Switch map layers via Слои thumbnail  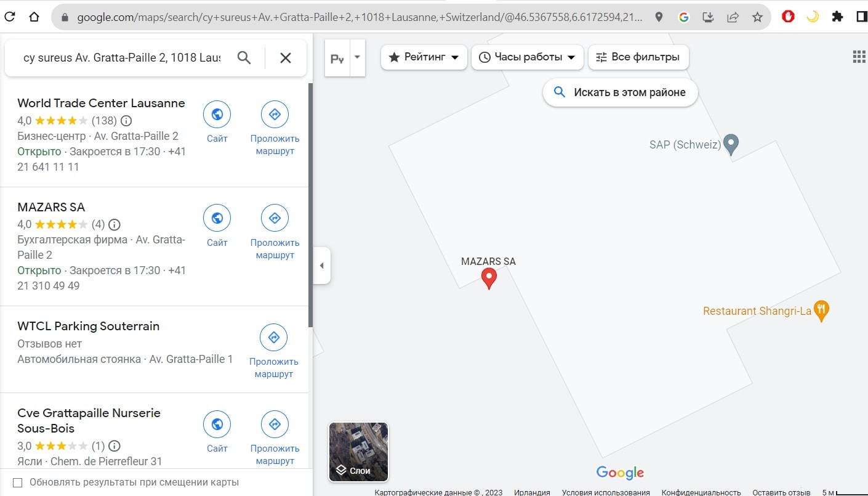(358, 452)
